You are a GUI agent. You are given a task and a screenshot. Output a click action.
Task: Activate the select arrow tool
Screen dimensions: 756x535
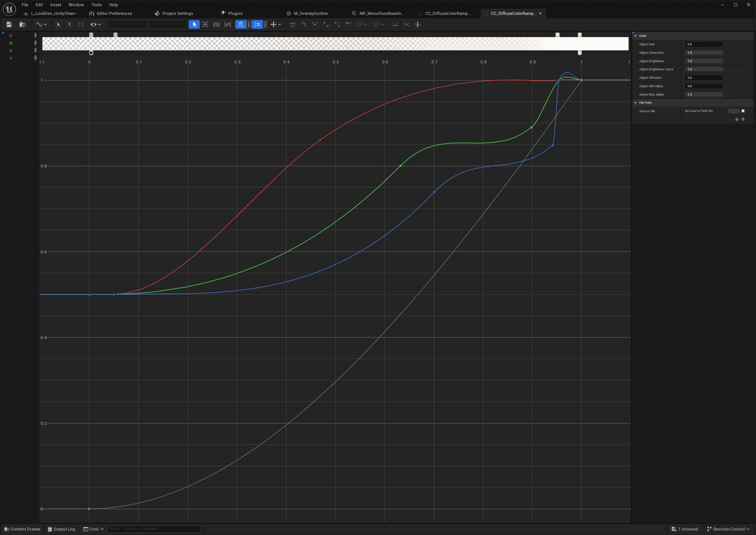click(x=194, y=24)
